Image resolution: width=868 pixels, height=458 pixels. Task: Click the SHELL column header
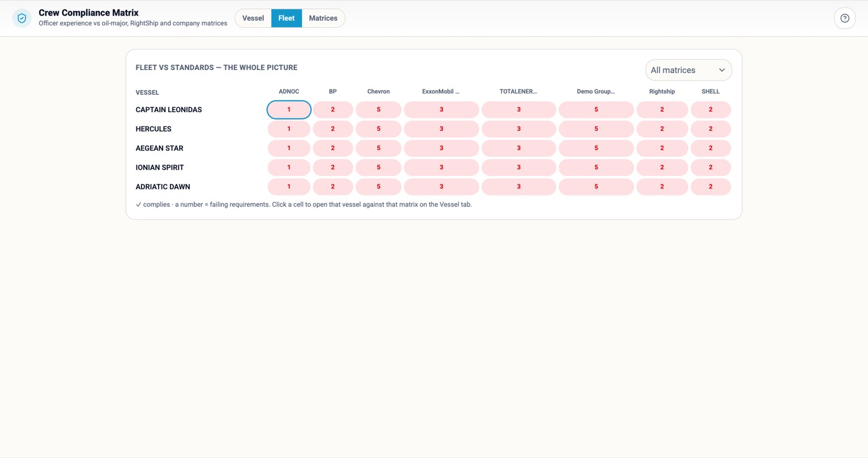(x=711, y=92)
